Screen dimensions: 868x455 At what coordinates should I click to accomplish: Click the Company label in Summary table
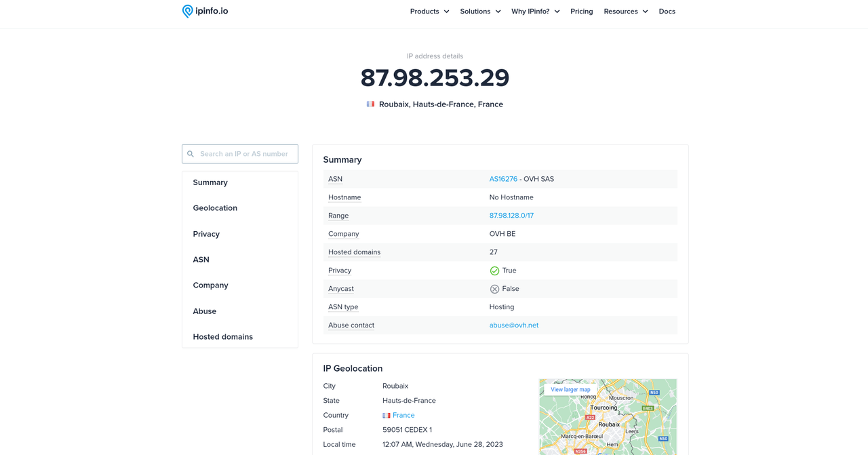(344, 234)
